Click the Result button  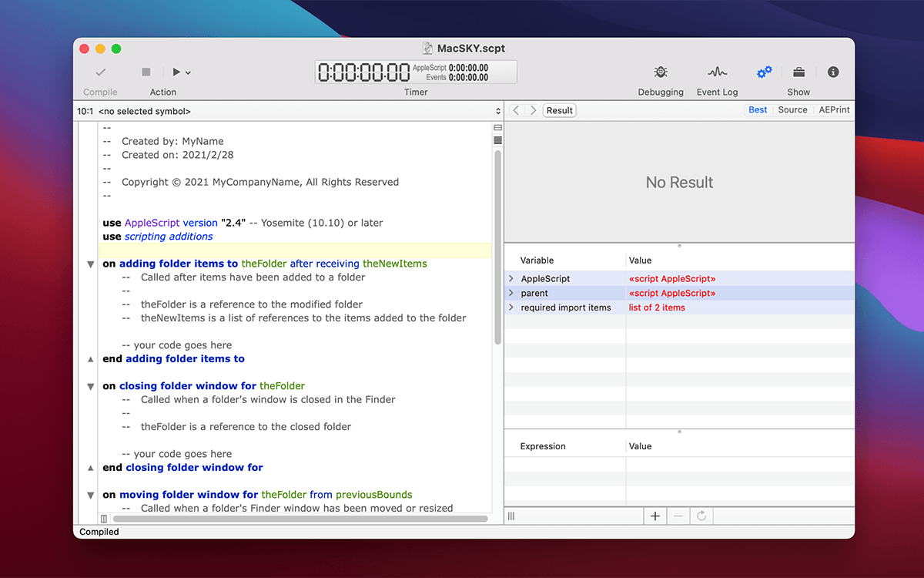pos(560,110)
